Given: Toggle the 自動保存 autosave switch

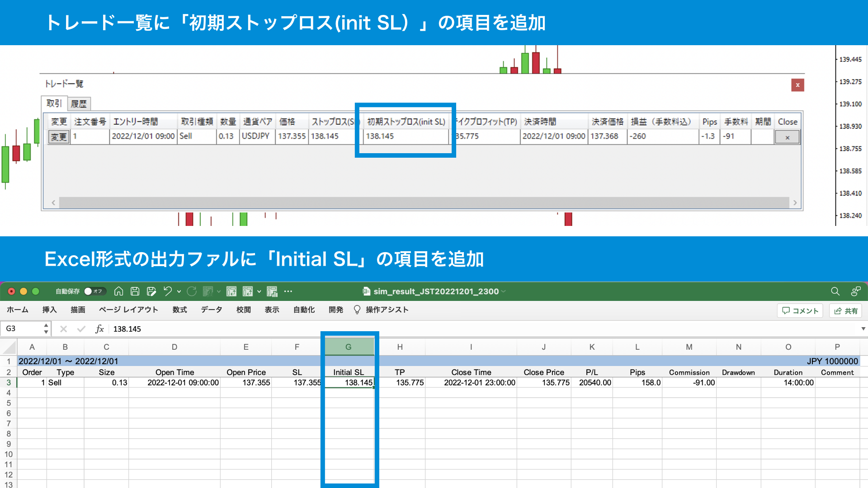Looking at the screenshot, I should [x=94, y=291].
